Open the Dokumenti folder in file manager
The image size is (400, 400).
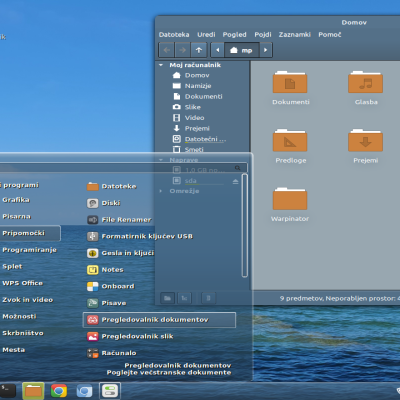pos(290,82)
